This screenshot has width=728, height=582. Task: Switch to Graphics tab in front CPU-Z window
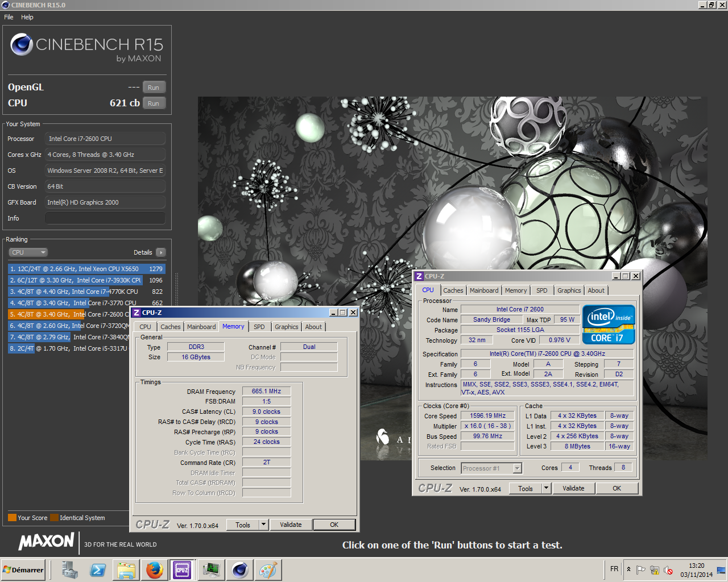coord(287,327)
